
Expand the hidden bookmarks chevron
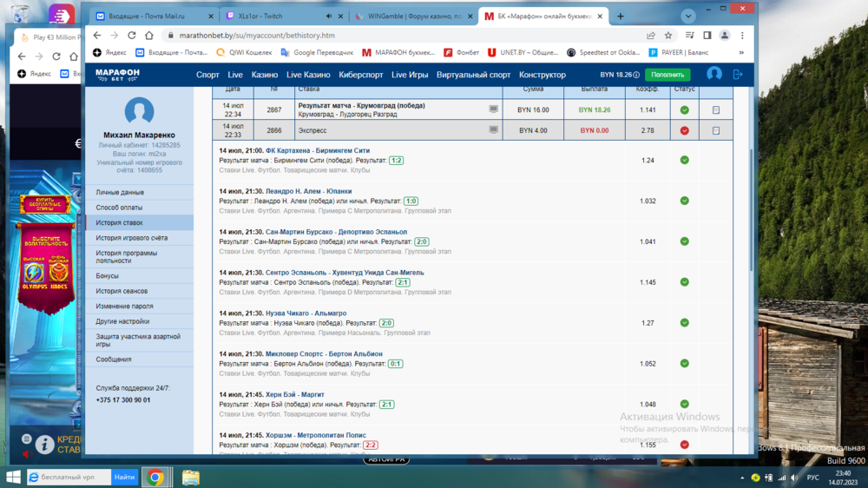point(740,53)
